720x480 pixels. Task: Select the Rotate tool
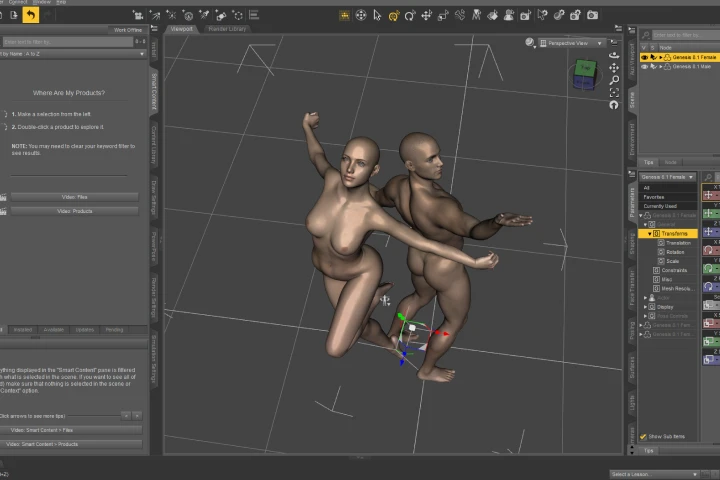click(410, 16)
